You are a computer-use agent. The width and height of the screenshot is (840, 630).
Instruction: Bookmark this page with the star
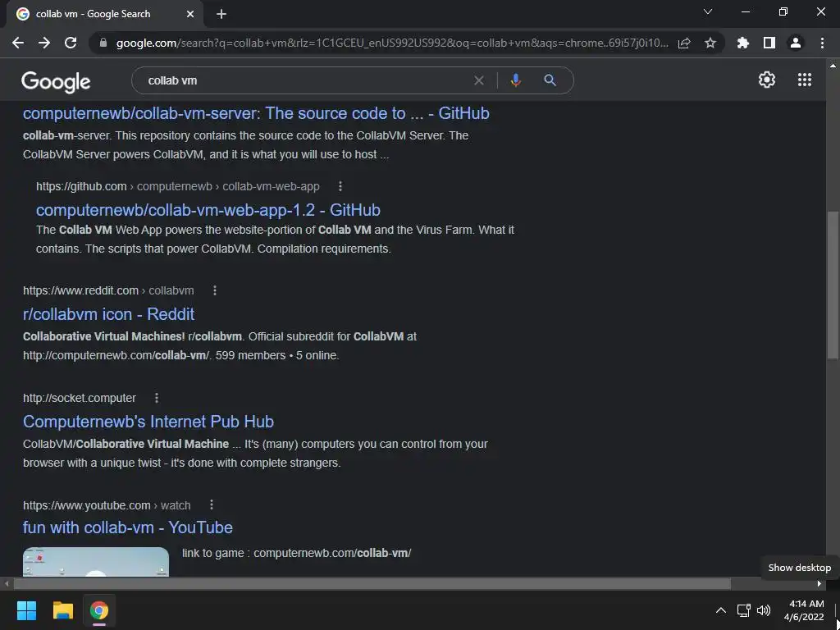[x=710, y=43]
